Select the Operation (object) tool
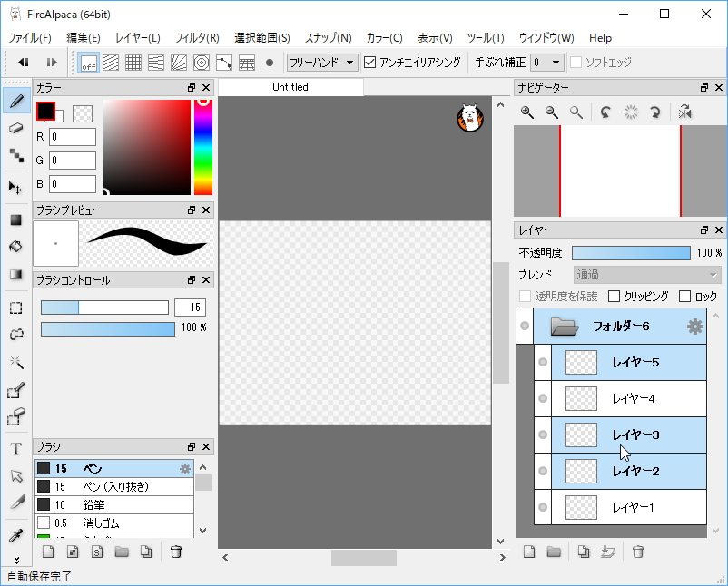The image size is (728, 586). (16, 475)
